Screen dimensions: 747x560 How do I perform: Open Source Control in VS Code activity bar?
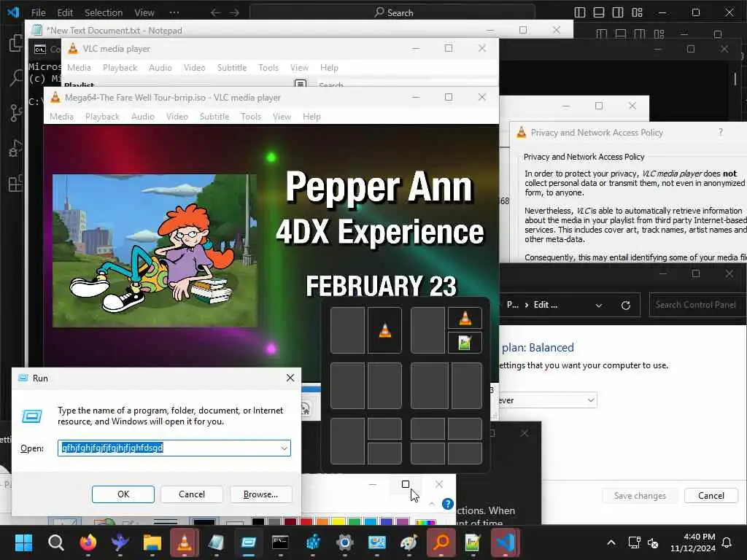[x=15, y=113]
